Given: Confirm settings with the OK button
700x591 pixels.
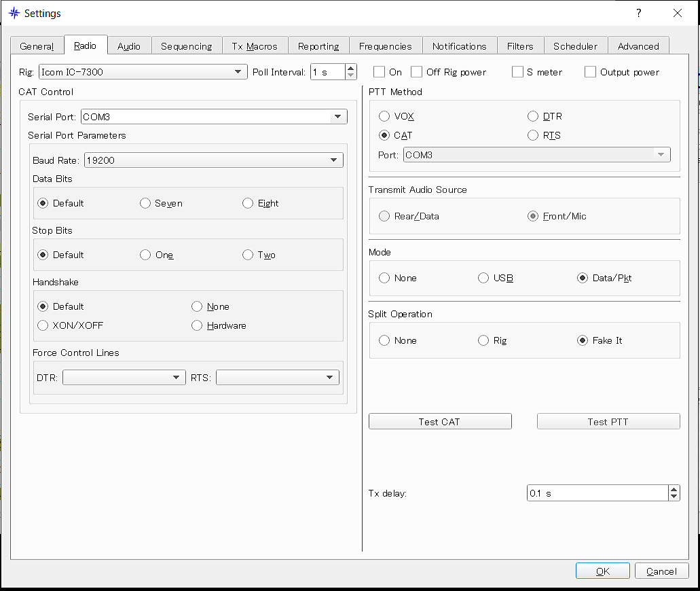Looking at the screenshot, I should [x=603, y=571].
